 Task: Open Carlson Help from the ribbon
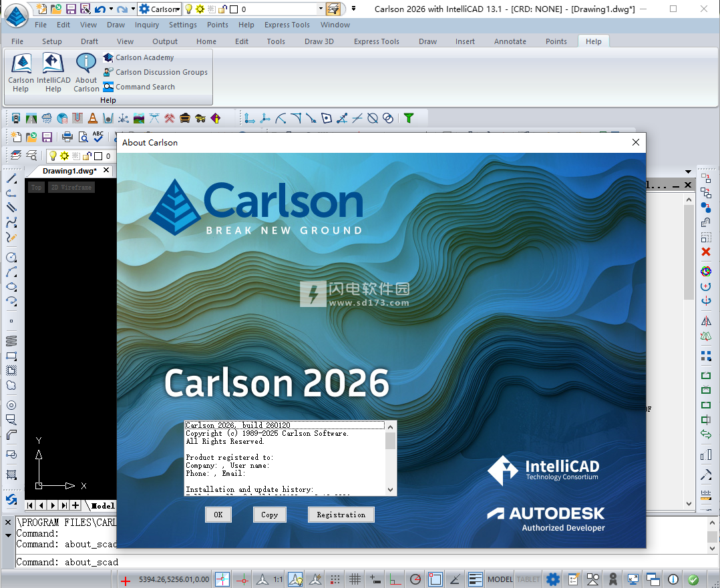click(21, 72)
